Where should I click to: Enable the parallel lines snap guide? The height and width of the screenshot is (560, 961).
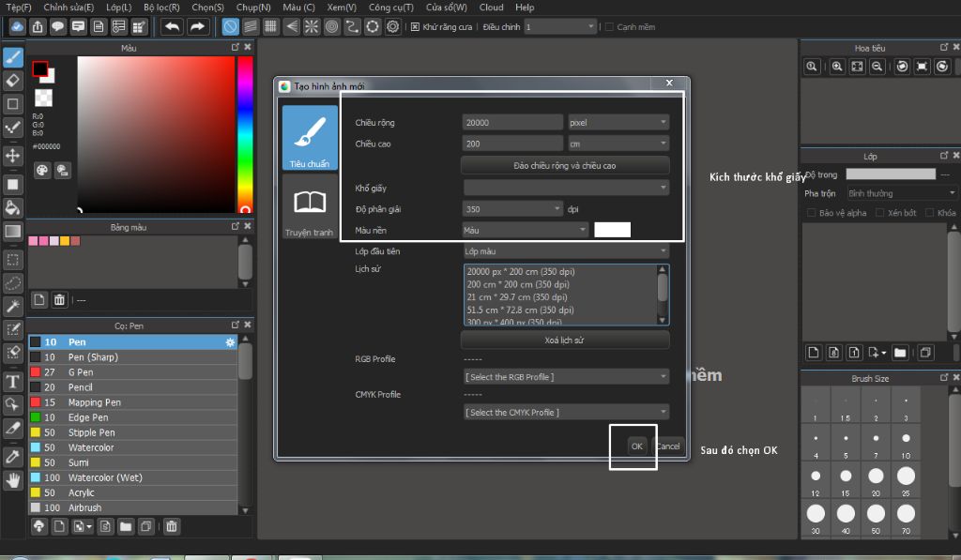coord(250,27)
